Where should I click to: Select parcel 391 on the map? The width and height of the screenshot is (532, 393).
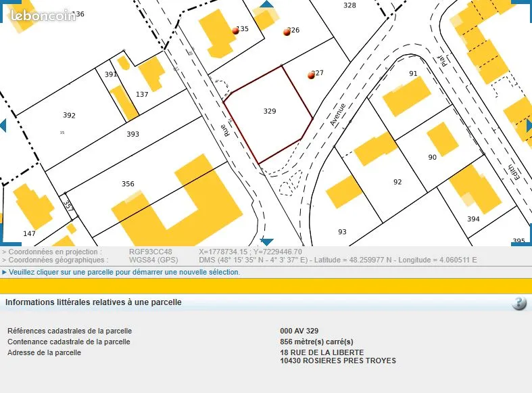point(111,74)
